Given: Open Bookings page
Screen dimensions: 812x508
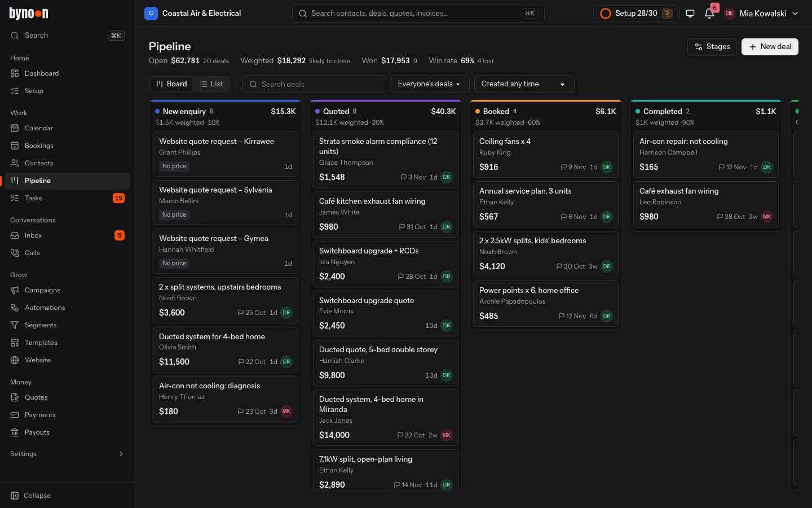Looking at the screenshot, I should point(68,146).
